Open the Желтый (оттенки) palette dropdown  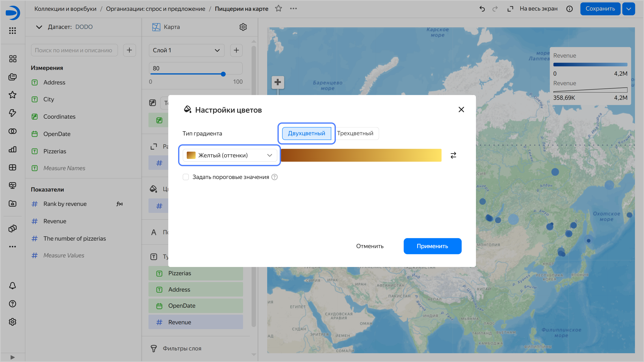[x=229, y=155]
